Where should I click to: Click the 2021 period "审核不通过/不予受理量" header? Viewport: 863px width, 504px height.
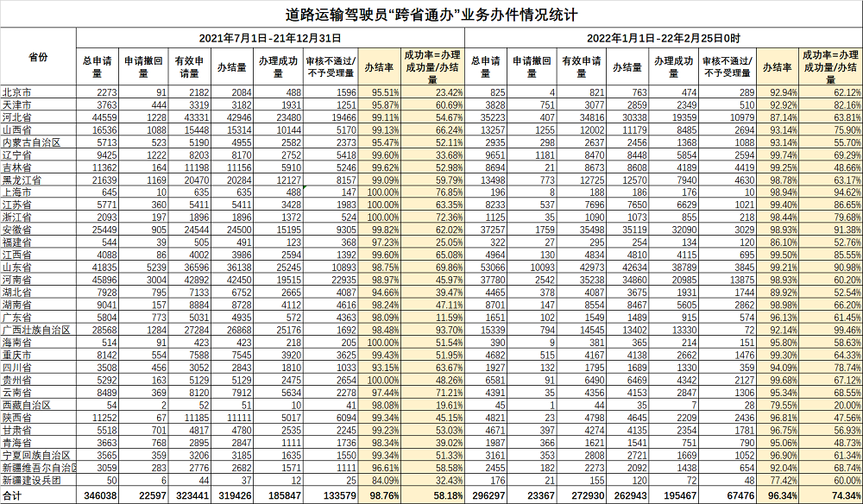click(331, 66)
